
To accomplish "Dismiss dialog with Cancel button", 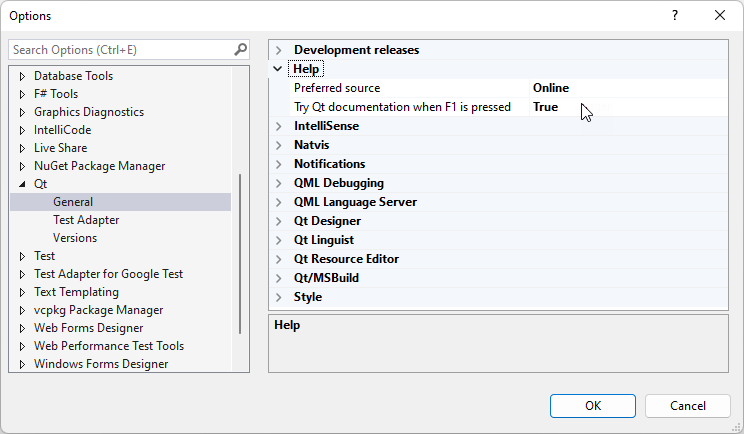I will 688,406.
